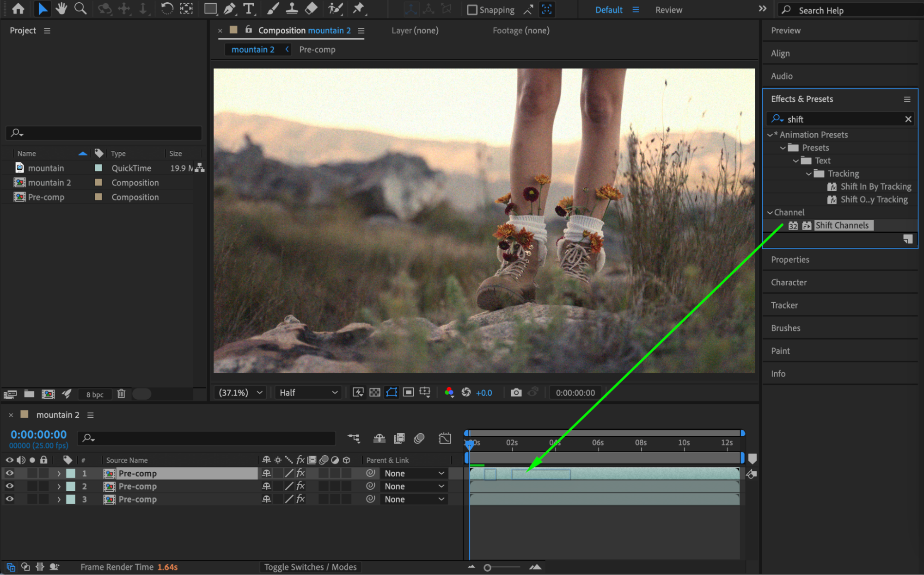Create a new folder in Project panel
The width and height of the screenshot is (924, 575).
(x=29, y=394)
